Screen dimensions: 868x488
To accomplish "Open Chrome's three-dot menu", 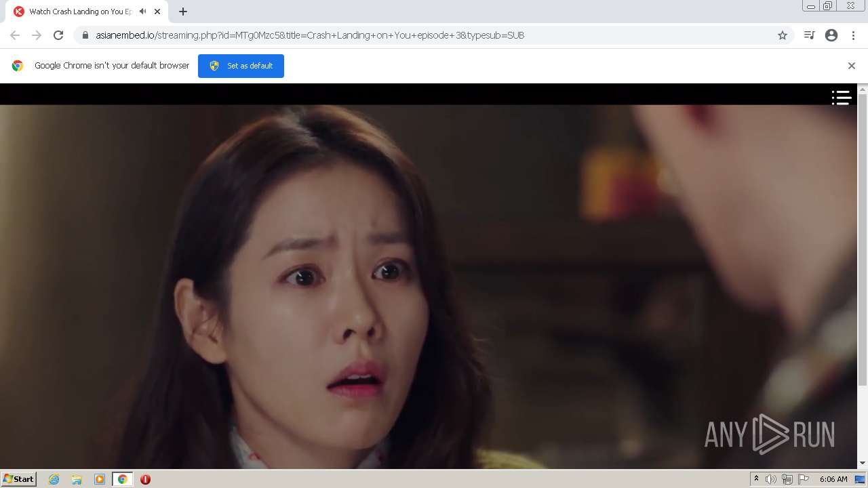I will point(853,35).
